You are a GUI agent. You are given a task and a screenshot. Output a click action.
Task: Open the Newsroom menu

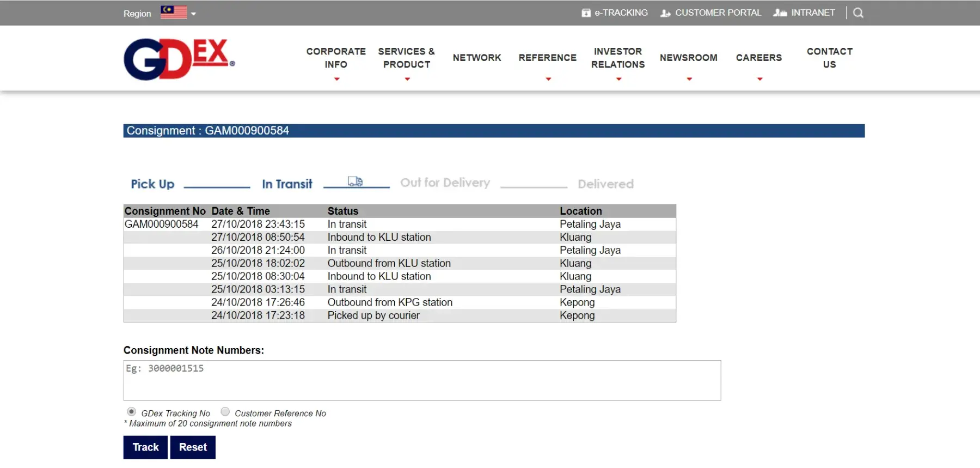point(689,58)
